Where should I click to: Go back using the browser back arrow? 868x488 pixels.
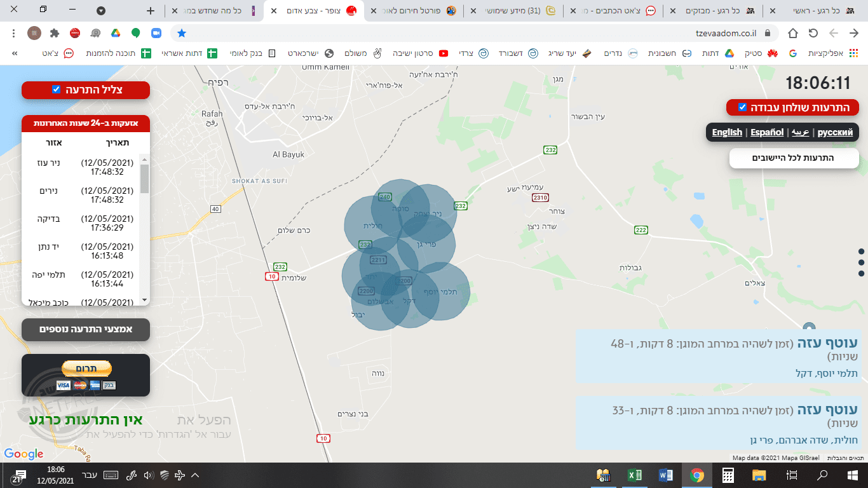click(x=853, y=33)
